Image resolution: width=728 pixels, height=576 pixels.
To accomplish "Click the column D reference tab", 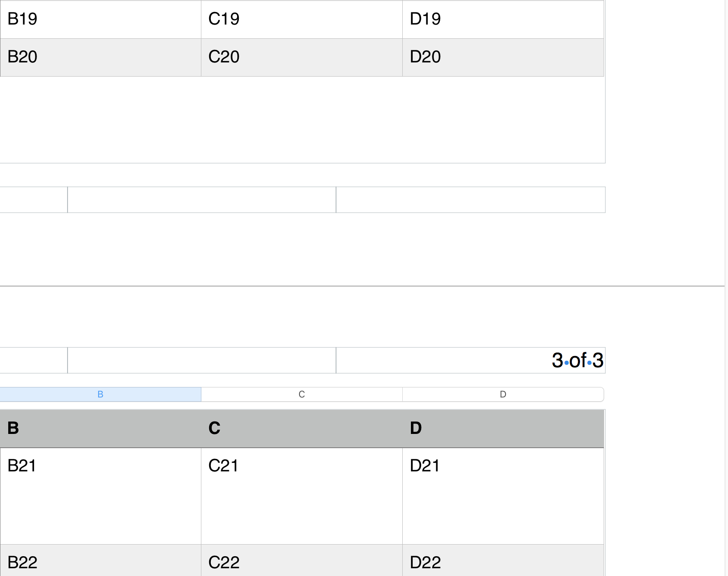I will point(503,394).
